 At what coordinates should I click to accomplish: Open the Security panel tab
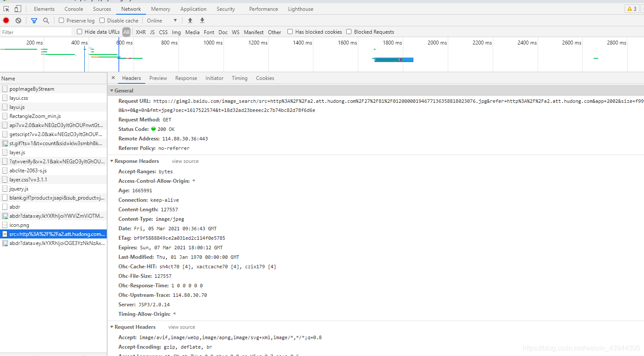tap(226, 9)
